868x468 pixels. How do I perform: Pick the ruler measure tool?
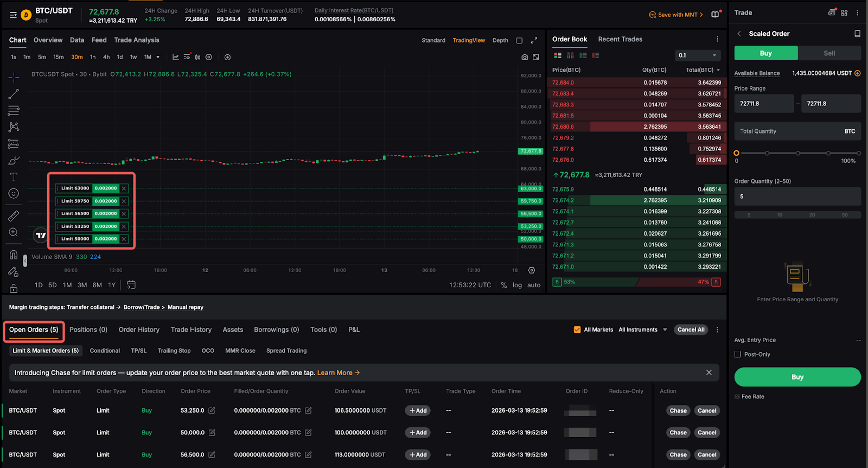tap(14, 216)
